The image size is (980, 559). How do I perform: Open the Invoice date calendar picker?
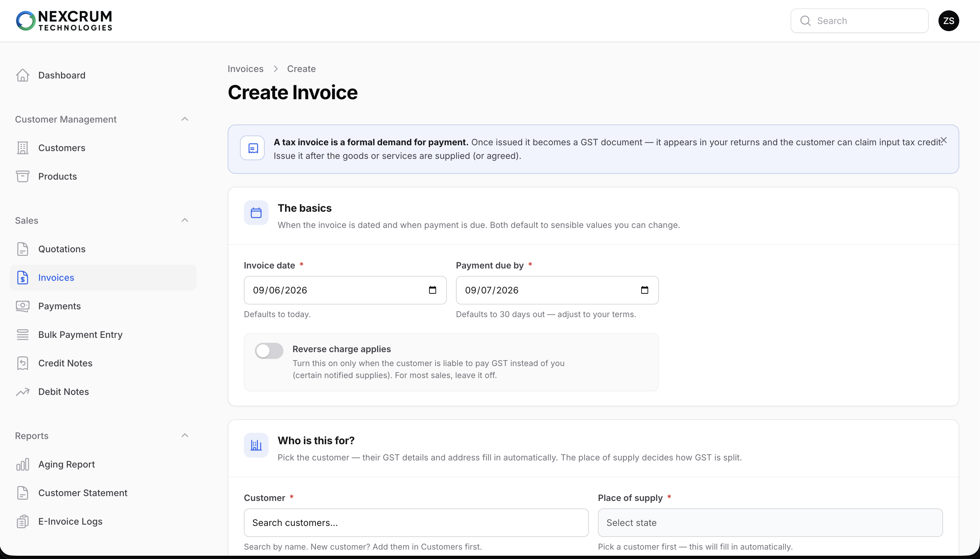click(x=433, y=290)
